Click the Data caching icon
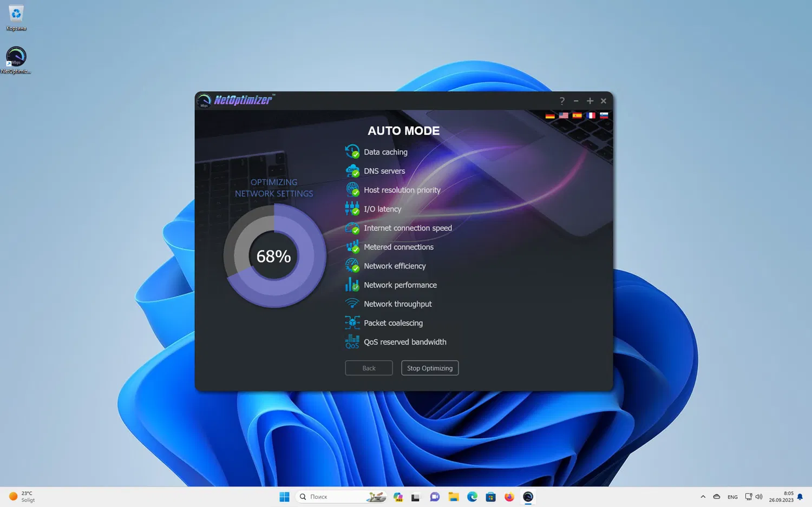 point(352,152)
